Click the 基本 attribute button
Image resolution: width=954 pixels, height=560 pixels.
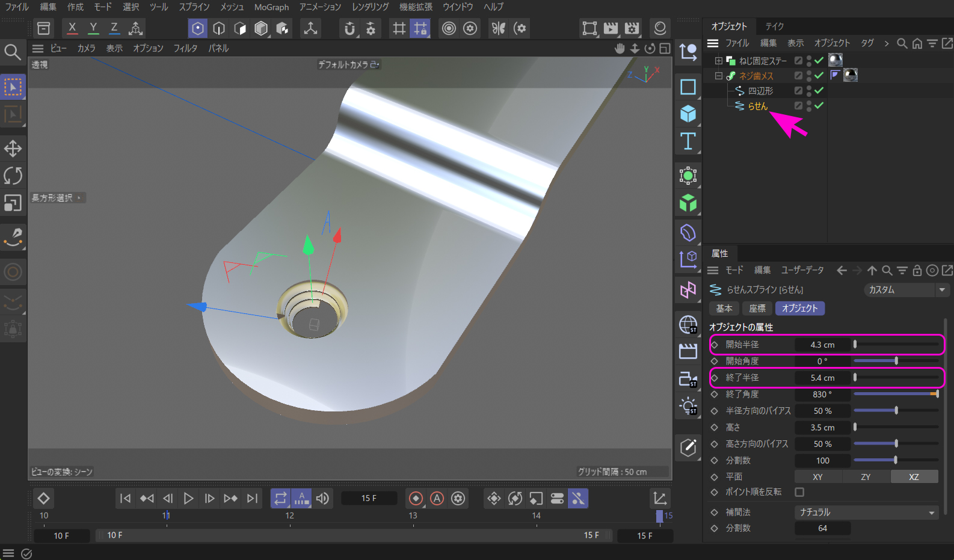tap(724, 309)
